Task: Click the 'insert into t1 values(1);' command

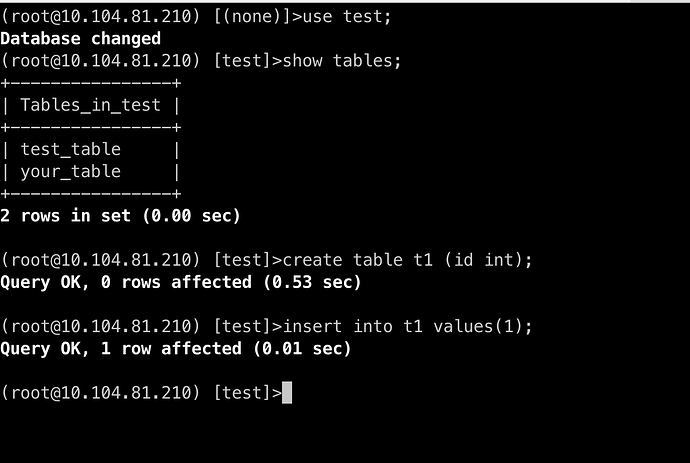Action: pos(407,327)
